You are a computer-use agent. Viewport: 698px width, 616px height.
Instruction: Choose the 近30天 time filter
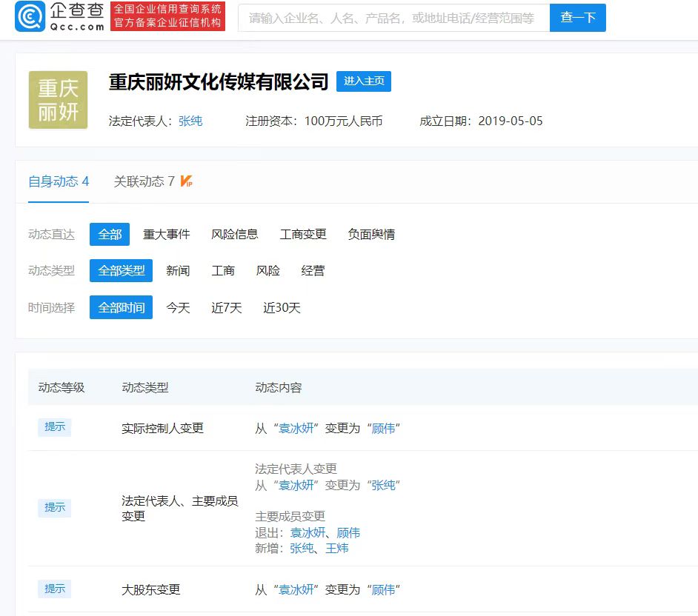point(282,308)
